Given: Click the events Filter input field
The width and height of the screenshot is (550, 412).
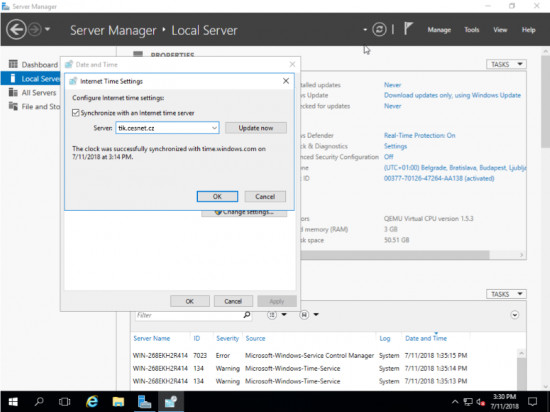Looking at the screenshot, I should point(189,315).
